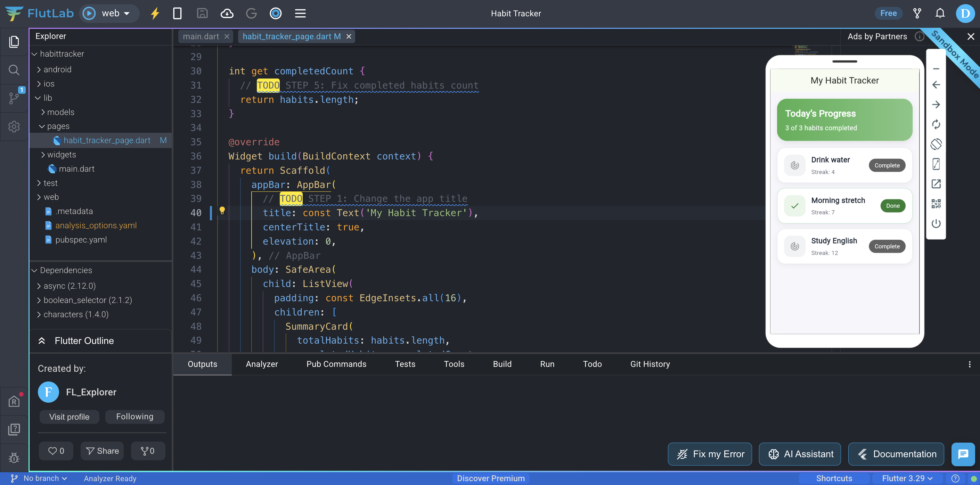Switch to the main.dart editor tab
This screenshot has width=980, height=485.
coord(201,36)
